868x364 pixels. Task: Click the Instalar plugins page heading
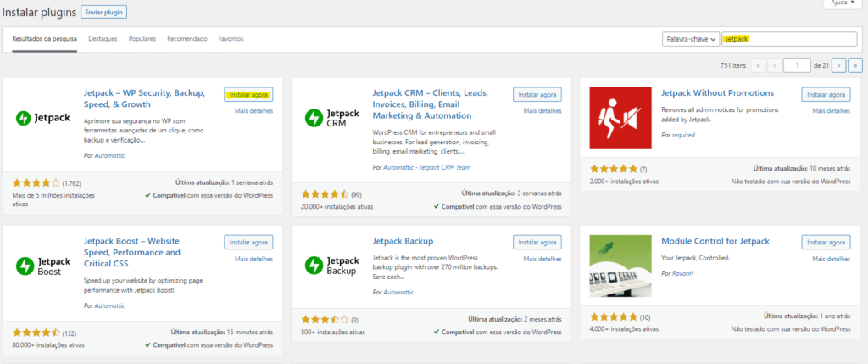tap(39, 12)
